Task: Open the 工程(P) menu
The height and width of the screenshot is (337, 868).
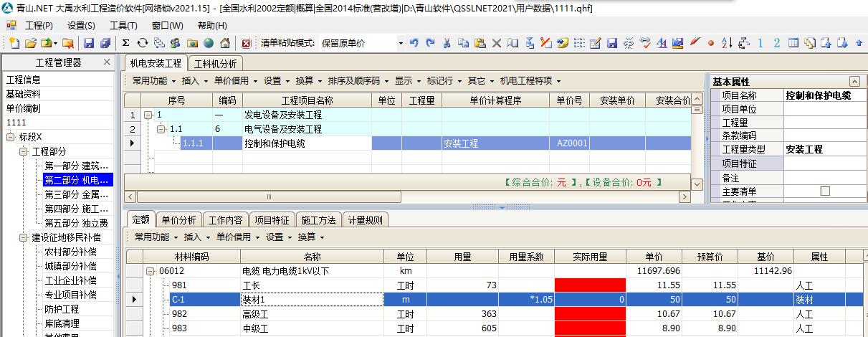Action: pos(39,25)
